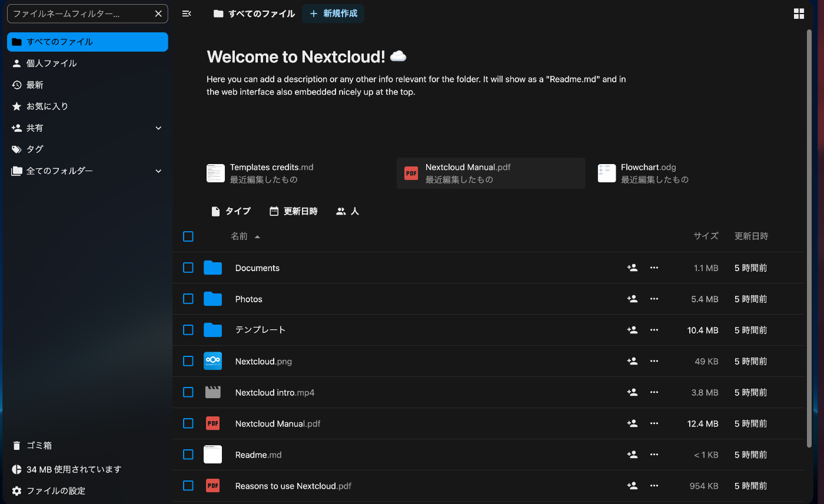Screen dimensions: 824x504
Task: Tick the checkbox for Nextcloud intro.mp4
Action: point(188,392)
